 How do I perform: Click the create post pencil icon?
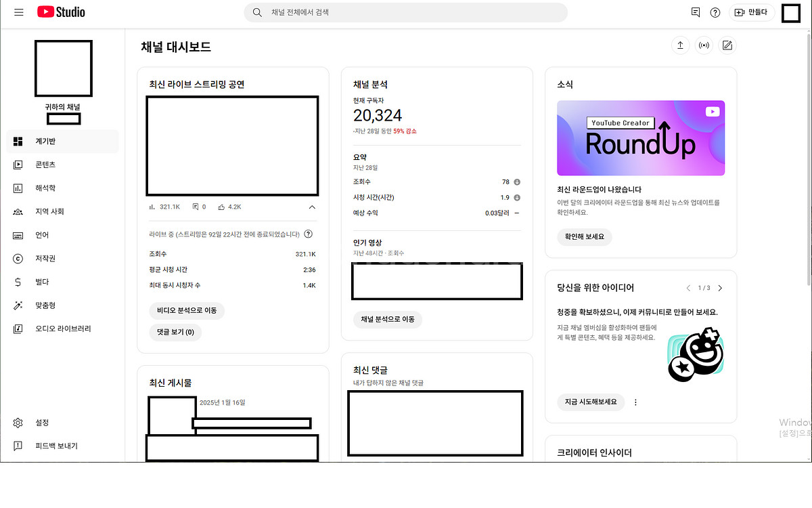click(727, 45)
